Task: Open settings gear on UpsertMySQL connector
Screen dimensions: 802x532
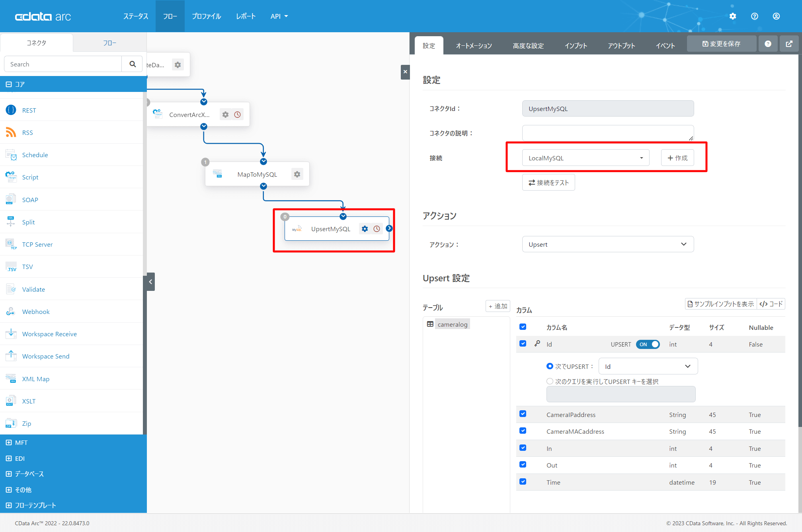Action: [x=365, y=229]
